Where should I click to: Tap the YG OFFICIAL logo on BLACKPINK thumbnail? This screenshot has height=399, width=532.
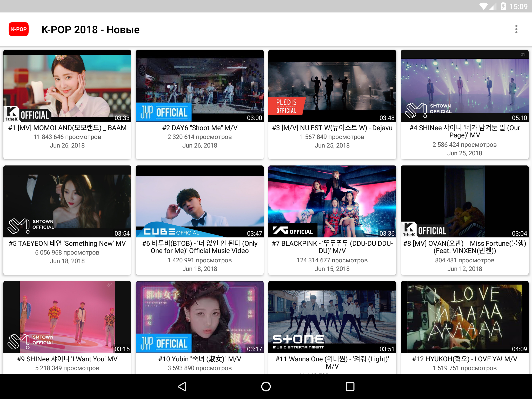pyautogui.click(x=293, y=230)
